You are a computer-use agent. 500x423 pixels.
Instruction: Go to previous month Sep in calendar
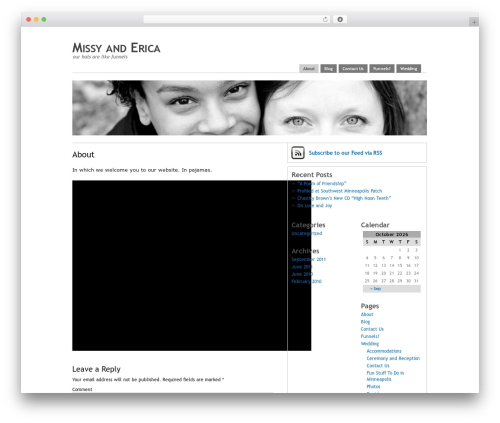[x=375, y=289]
